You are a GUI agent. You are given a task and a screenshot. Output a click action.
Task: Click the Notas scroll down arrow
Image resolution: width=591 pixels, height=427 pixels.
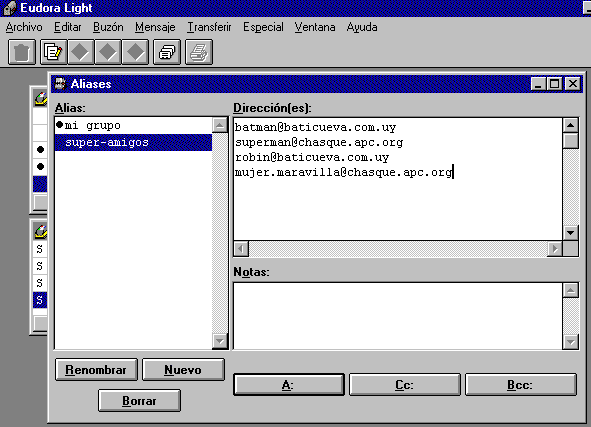coord(571,342)
